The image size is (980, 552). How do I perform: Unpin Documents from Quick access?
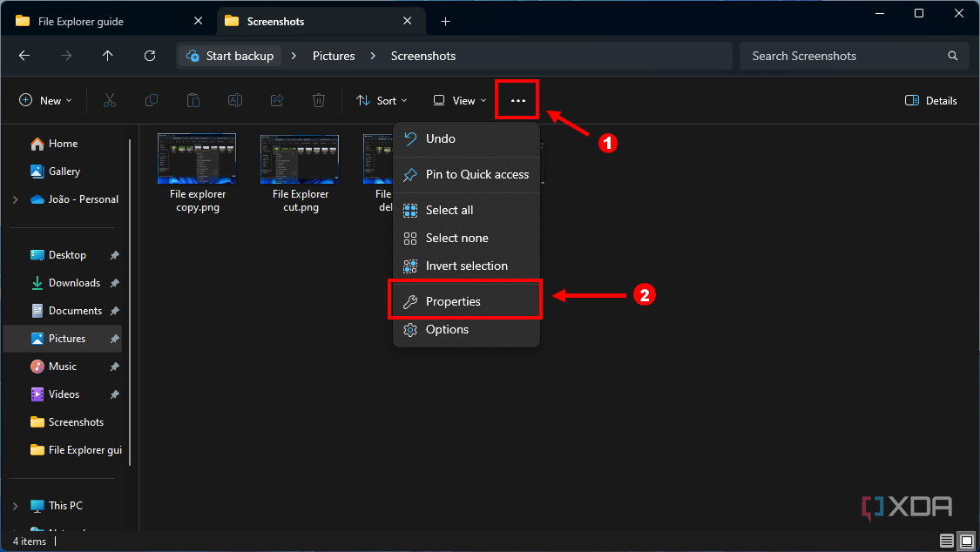[x=114, y=310]
